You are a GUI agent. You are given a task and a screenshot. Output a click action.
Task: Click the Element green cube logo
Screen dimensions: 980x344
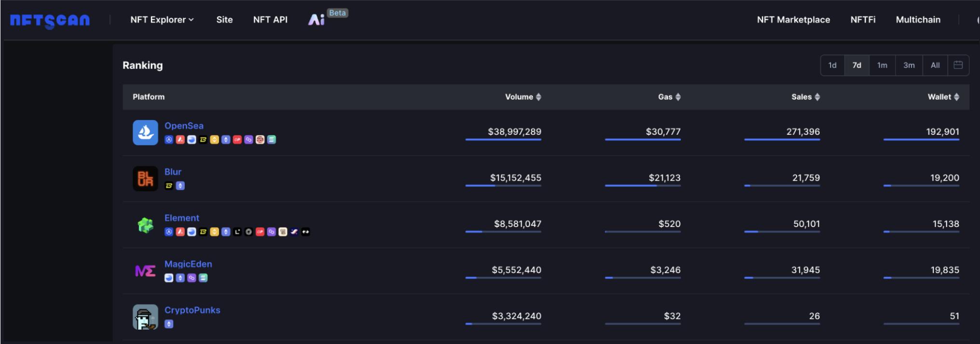(x=145, y=225)
